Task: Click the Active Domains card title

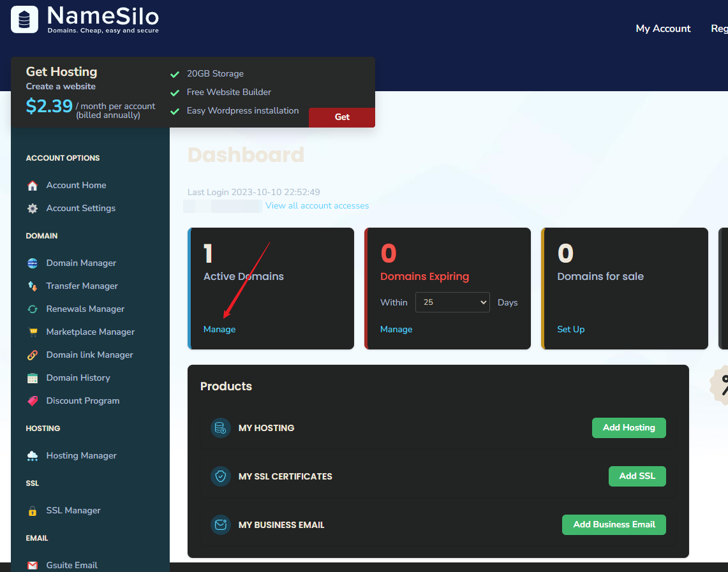Action: (x=243, y=277)
